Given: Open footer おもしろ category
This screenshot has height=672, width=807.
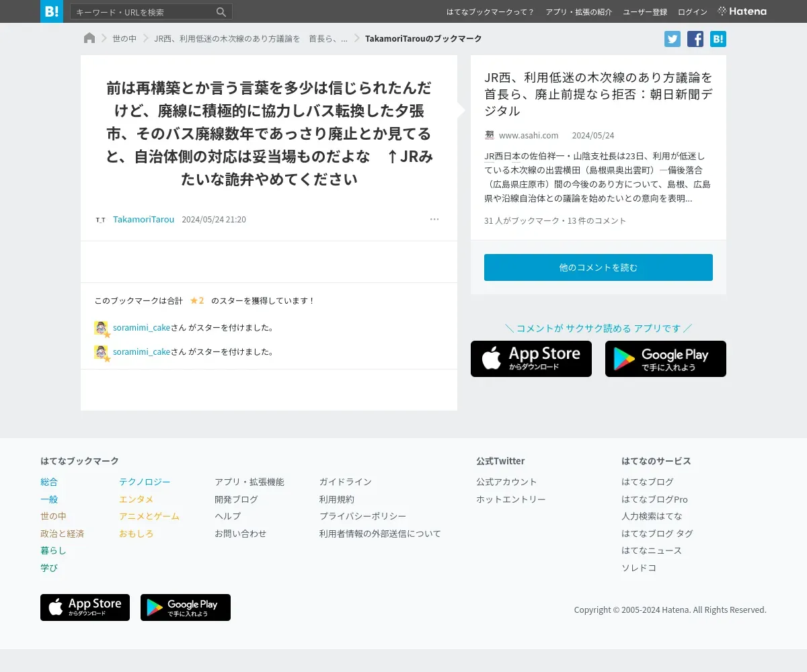Looking at the screenshot, I should coord(136,534).
